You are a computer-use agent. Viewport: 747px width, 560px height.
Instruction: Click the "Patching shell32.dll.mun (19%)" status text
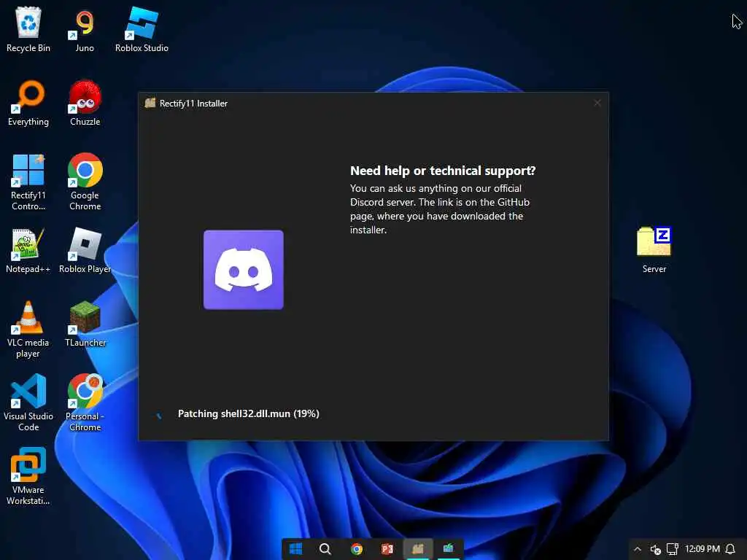[248, 414]
